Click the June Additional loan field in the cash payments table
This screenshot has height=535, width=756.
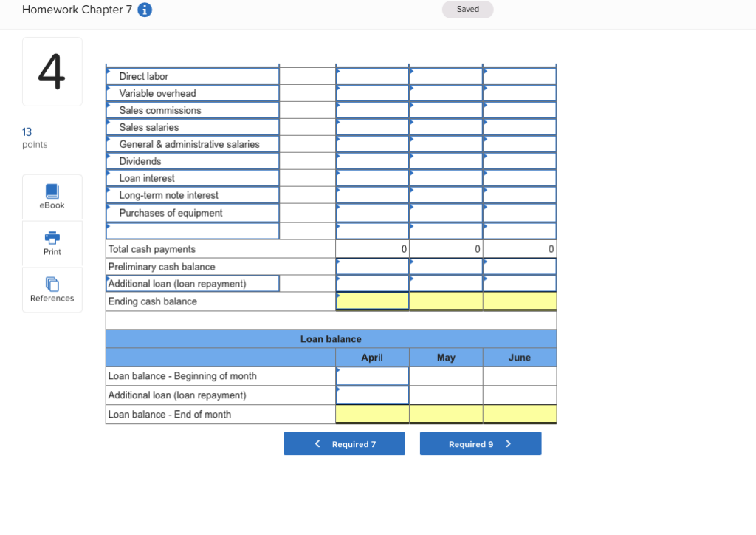click(520, 283)
